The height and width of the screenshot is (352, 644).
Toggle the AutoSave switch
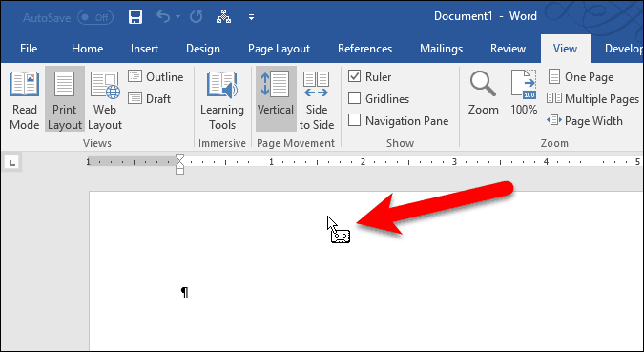[x=95, y=18]
